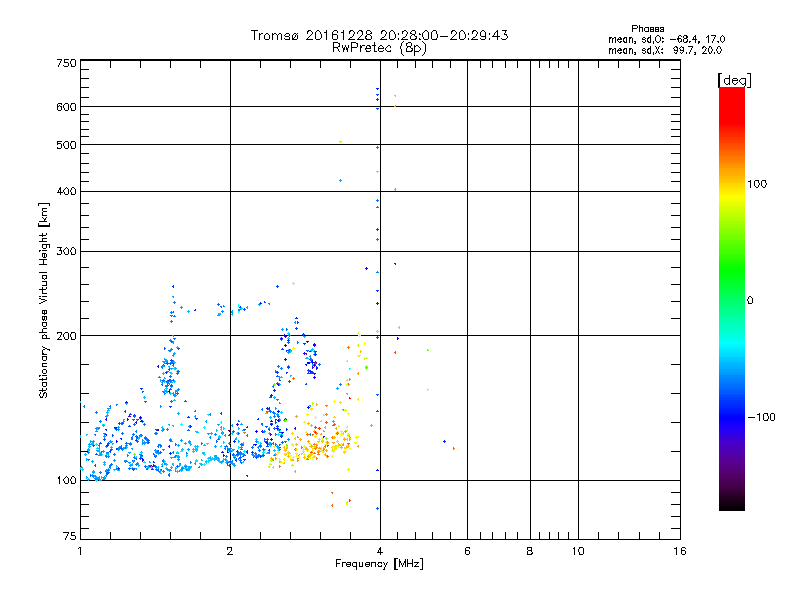Click the y-axis tick label '200'
800x600 pixels.
(66, 336)
